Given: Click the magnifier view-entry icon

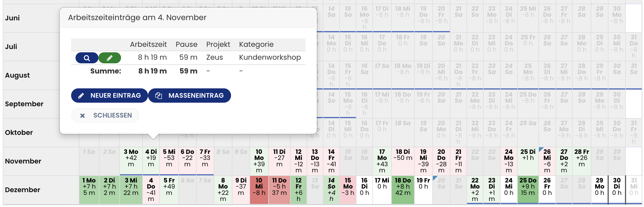Looking at the screenshot, I should (87, 58).
